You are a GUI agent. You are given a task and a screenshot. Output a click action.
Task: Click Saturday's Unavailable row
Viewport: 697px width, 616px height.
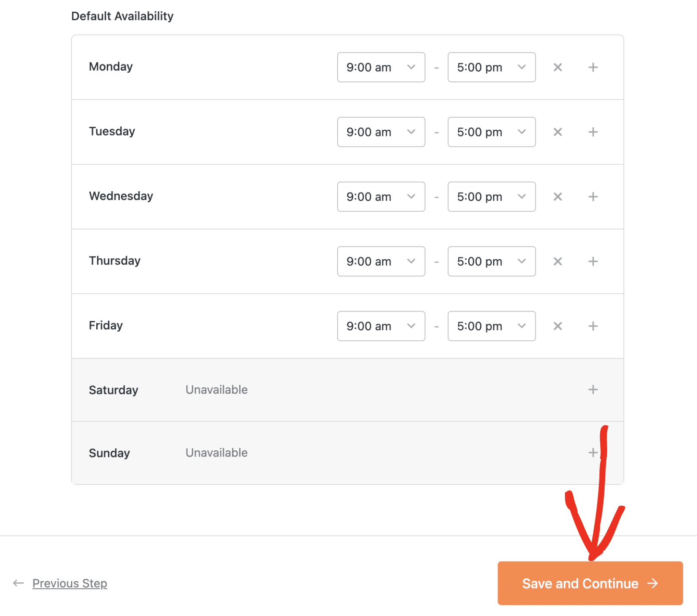click(216, 390)
